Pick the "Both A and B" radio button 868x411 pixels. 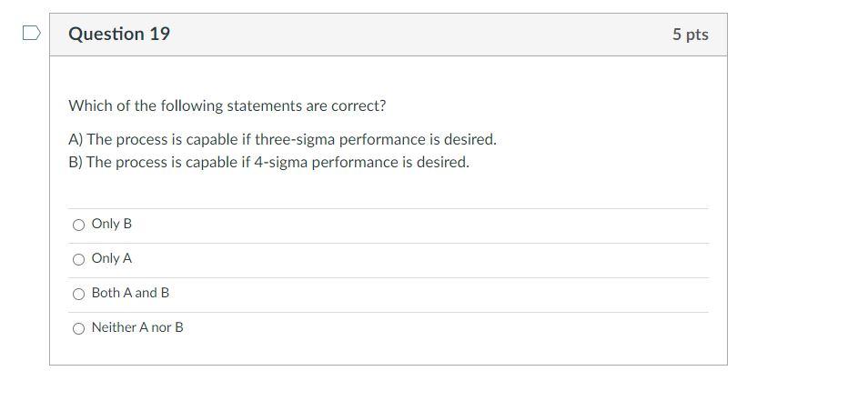79,294
